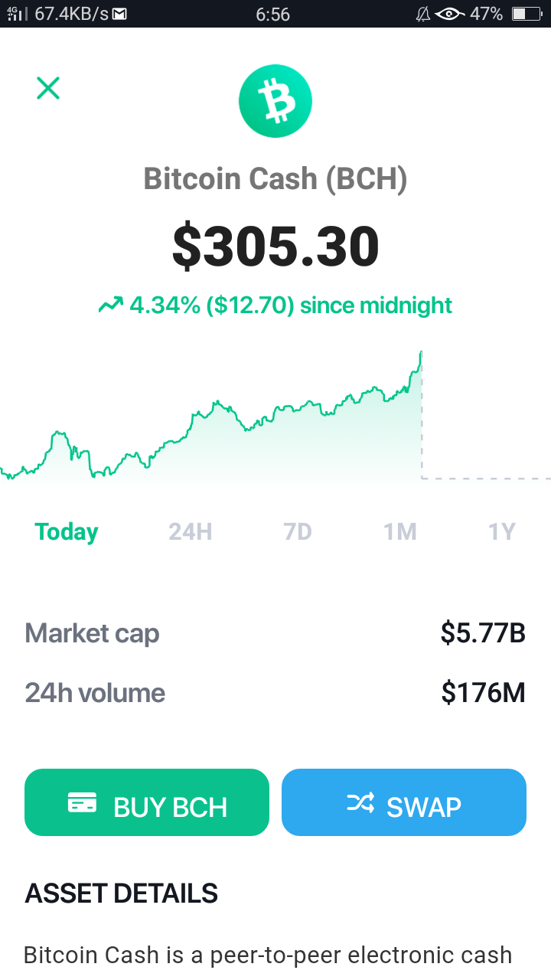Tap the Bitcoin Cash description text
The width and height of the screenshot is (551, 980).
click(x=268, y=955)
